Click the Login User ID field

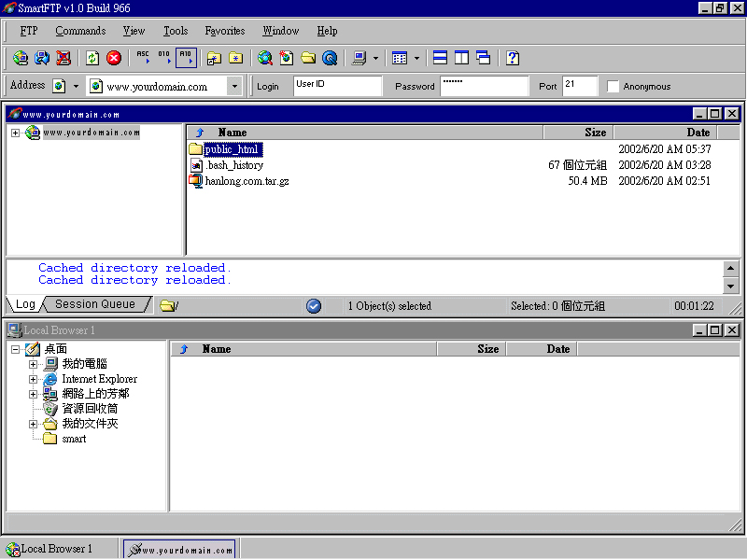[338, 86]
